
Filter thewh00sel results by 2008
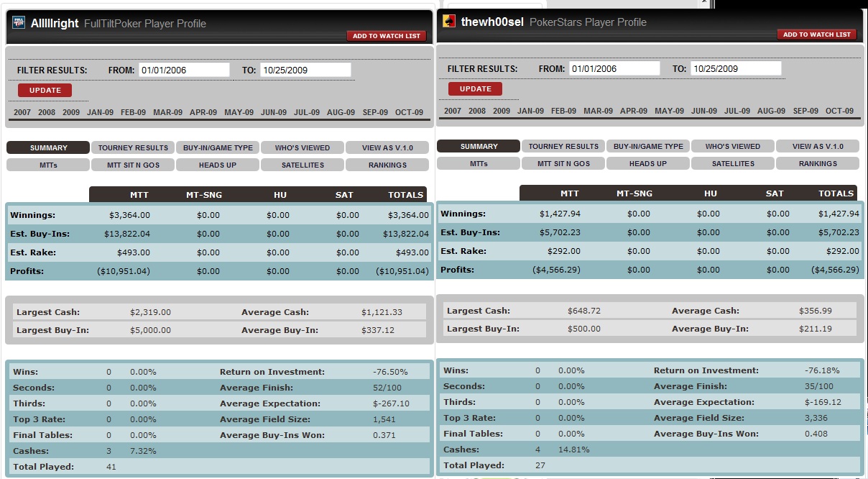tap(477, 111)
